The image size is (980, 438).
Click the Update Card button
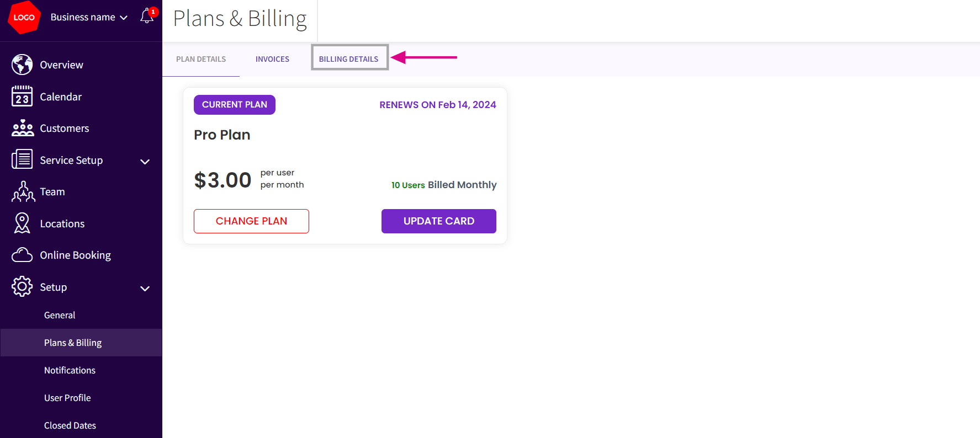tap(438, 221)
